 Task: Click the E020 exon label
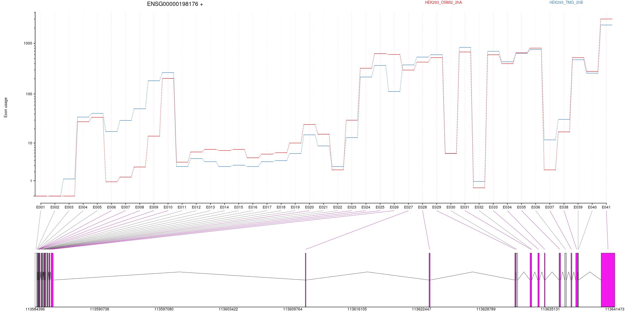coord(309,207)
